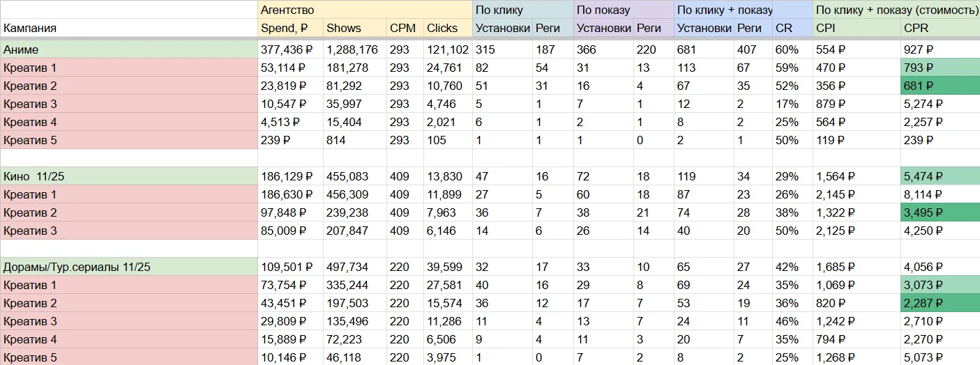
Task: Click the highlighted CPR cell 793 ₽
Action: pyautogui.click(x=940, y=68)
